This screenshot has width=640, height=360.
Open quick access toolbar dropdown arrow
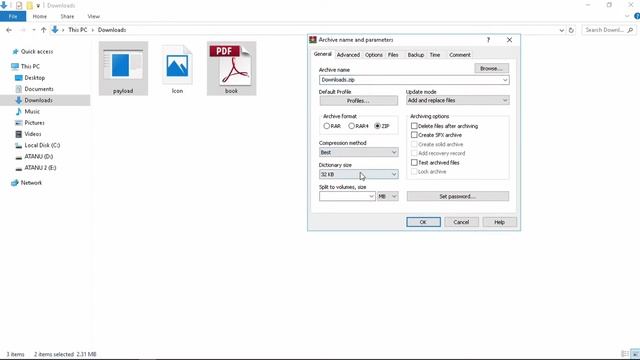38,6
